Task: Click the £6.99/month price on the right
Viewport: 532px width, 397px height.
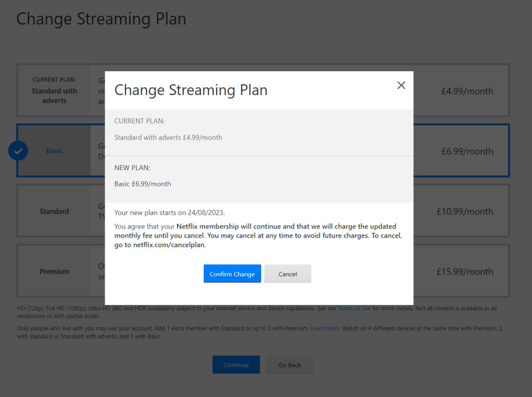Action: (x=467, y=151)
